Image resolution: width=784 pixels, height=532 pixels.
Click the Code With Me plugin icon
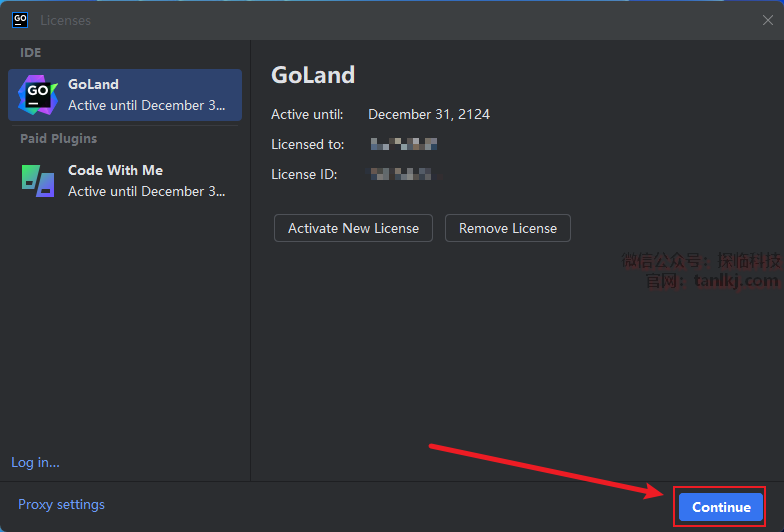point(38,180)
